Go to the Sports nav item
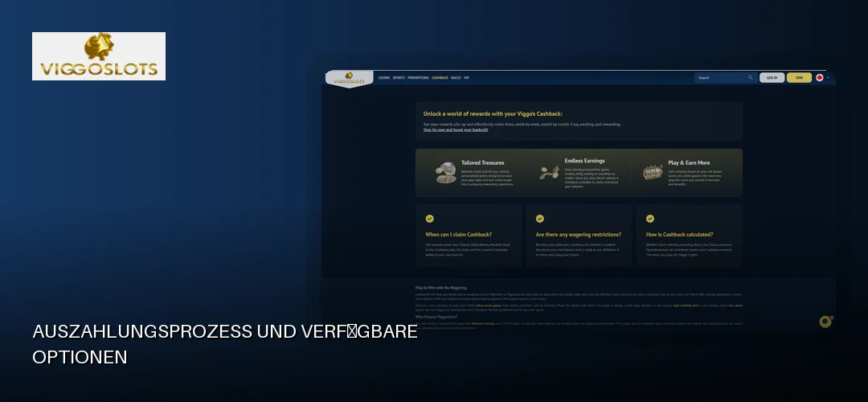 coord(399,78)
